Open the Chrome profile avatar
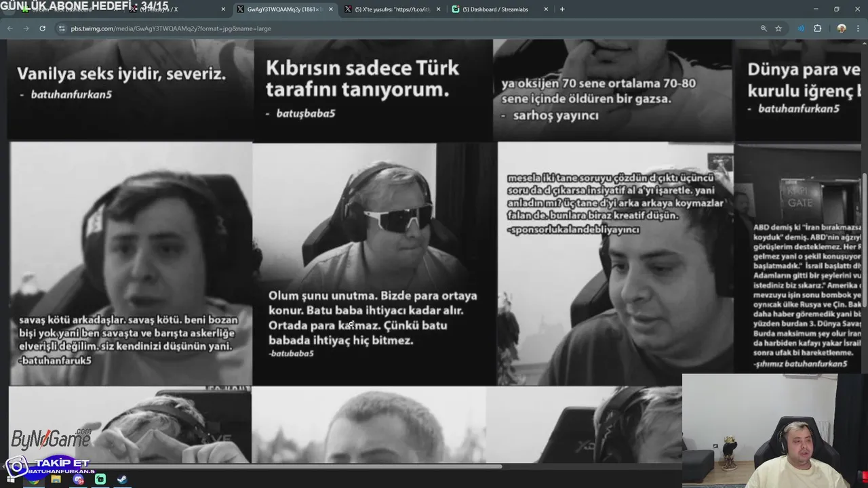The image size is (868, 488). 842,28
